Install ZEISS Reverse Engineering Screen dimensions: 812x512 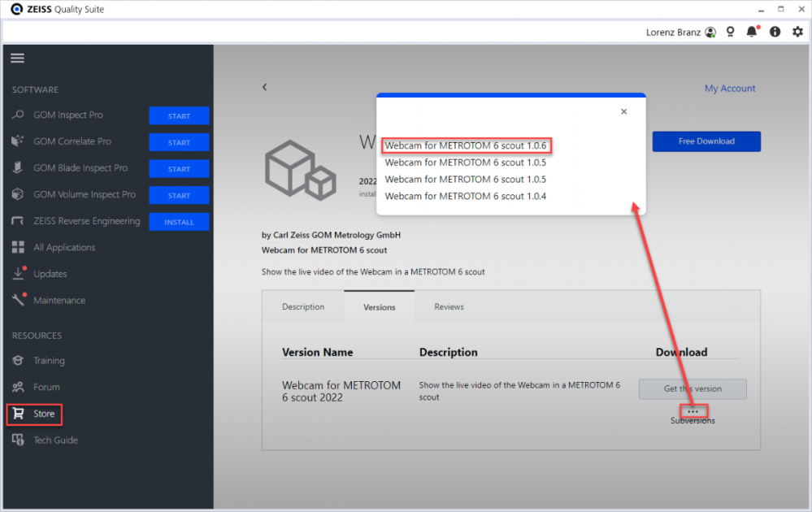(x=179, y=222)
